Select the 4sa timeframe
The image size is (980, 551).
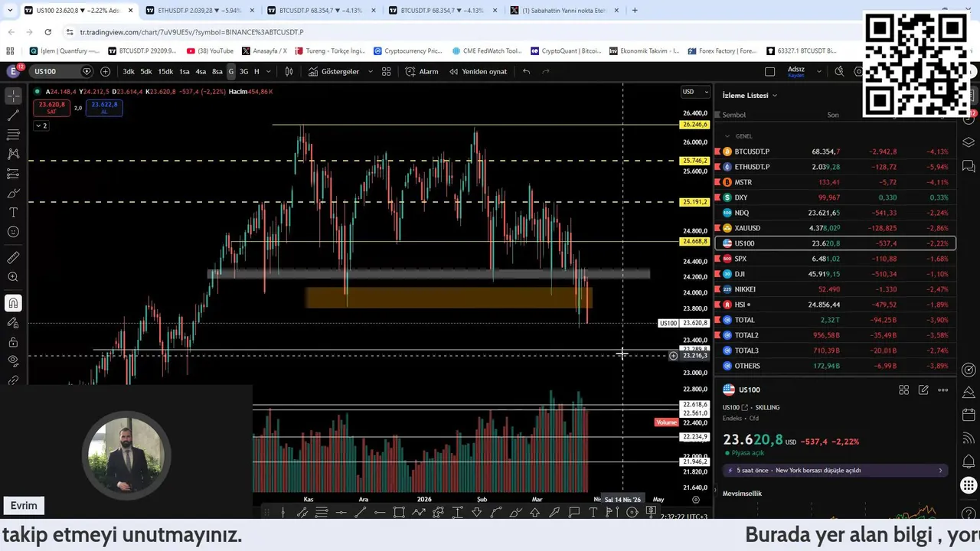click(201, 71)
